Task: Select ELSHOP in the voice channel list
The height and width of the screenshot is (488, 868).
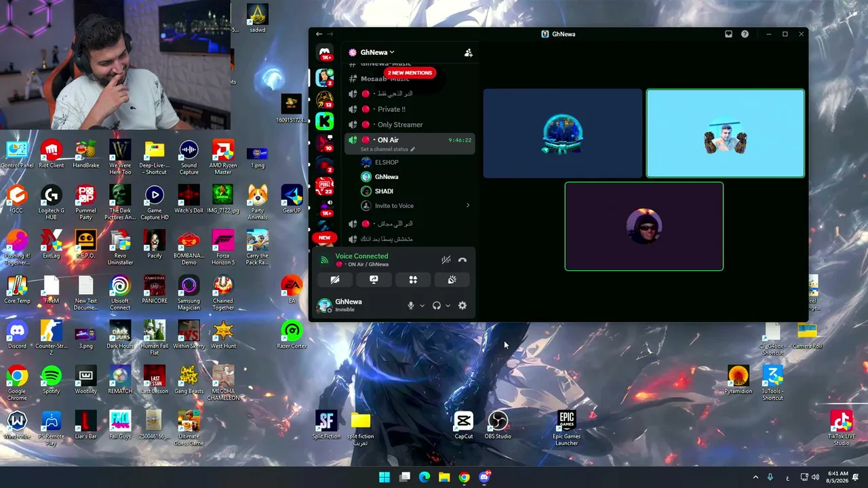Action: coord(387,162)
